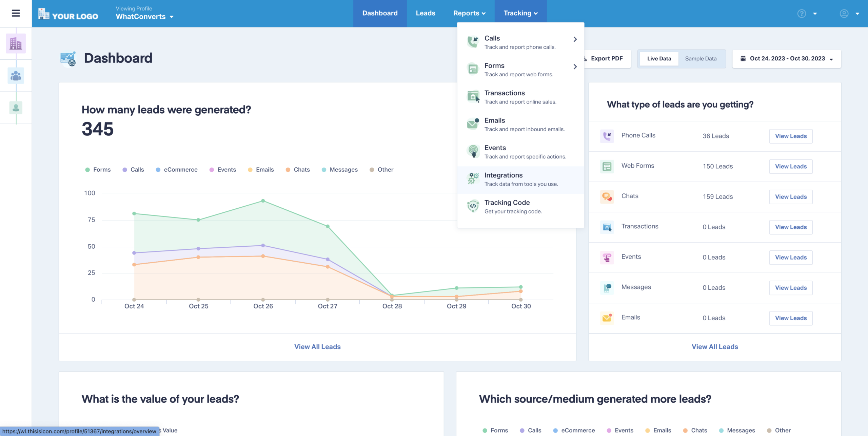Toggle the Chats series in chart legend
The width and height of the screenshot is (868, 436).
298,170
